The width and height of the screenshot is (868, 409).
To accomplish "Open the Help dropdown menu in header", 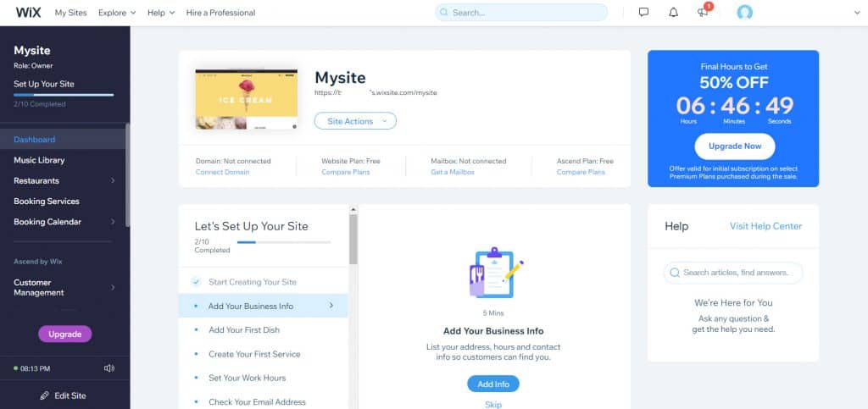I will [161, 12].
